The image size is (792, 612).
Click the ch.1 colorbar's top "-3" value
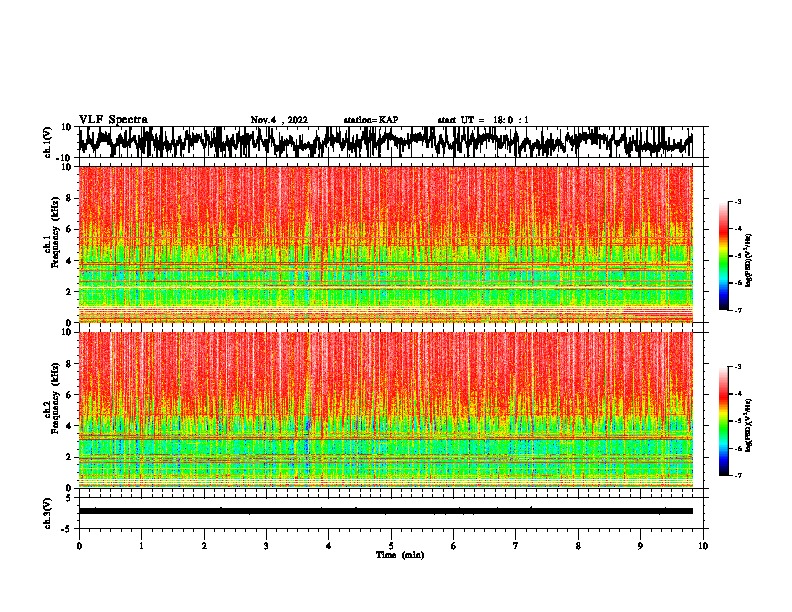click(x=738, y=201)
